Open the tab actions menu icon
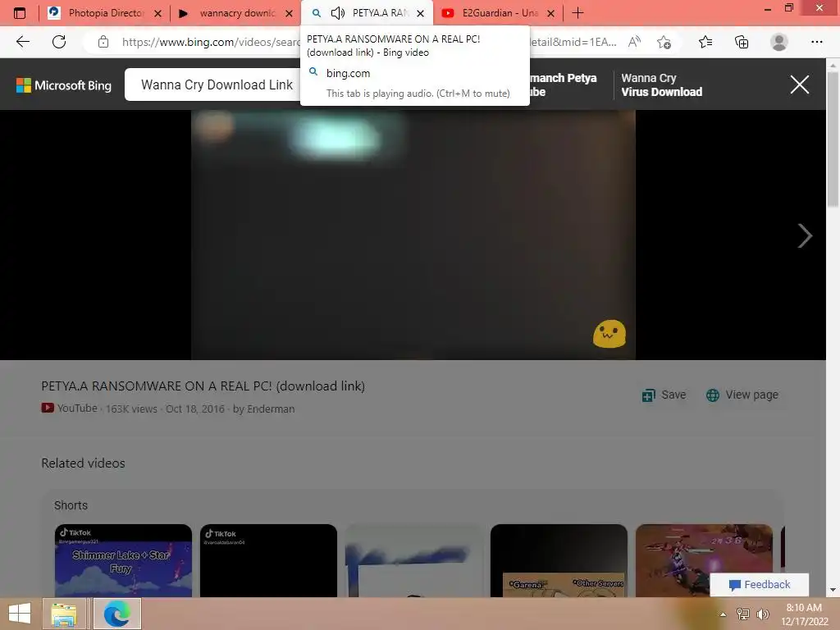The height and width of the screenshot is (630, 840). click(20, 13)
